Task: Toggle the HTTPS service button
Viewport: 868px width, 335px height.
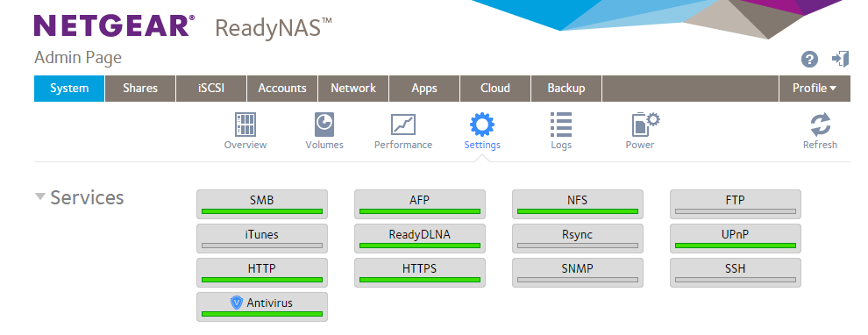Action: 420,273
